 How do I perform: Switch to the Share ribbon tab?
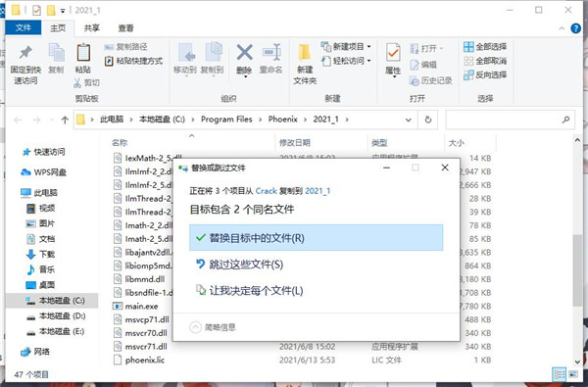91,28
